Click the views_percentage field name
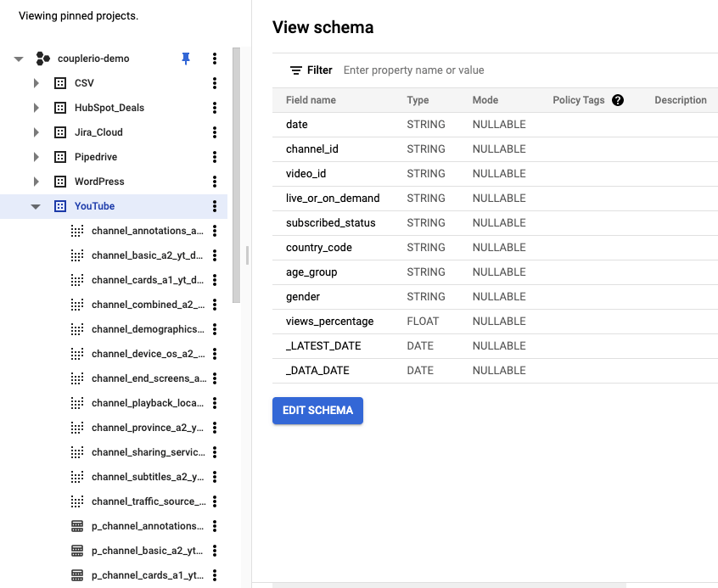The image size is (718, 588). click(x=329, y=322)
